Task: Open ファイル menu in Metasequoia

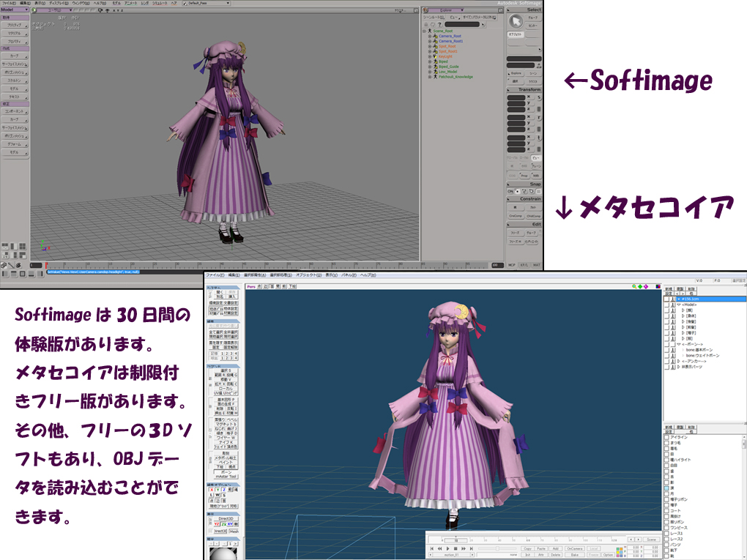Action: pos(215,275)
